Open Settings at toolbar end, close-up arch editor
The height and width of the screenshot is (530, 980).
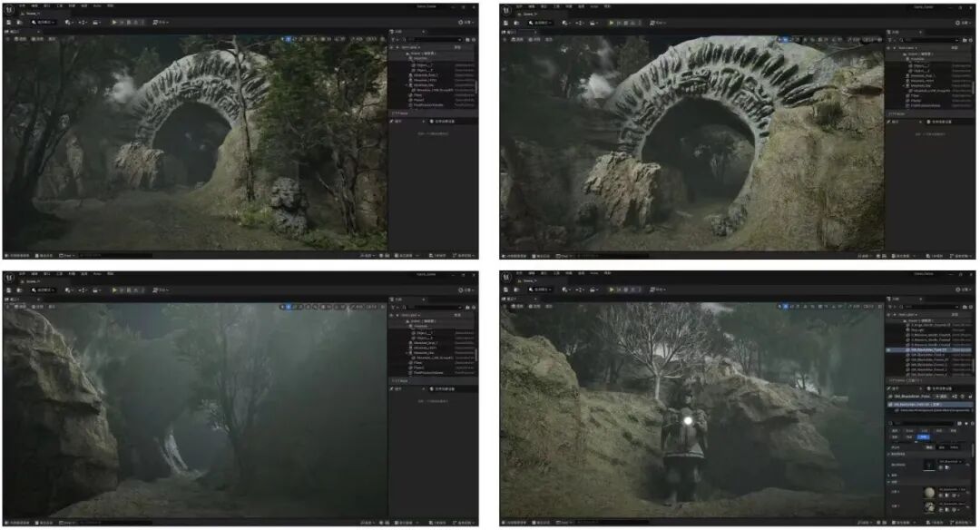963,23
